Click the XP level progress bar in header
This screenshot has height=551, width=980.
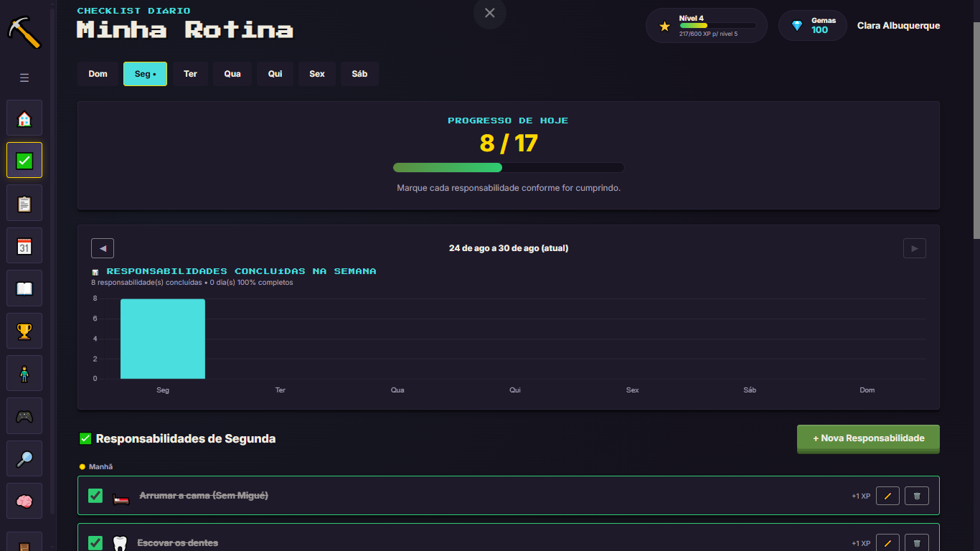click(x=717, y=26)
